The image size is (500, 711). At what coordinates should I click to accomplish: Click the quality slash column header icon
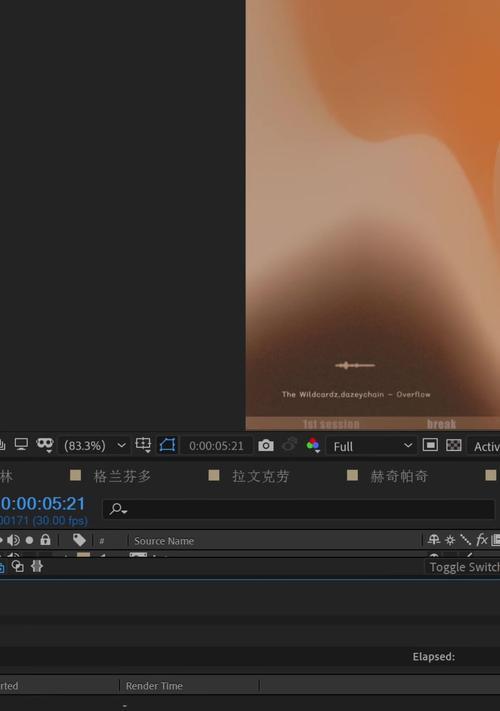point(466,540)
